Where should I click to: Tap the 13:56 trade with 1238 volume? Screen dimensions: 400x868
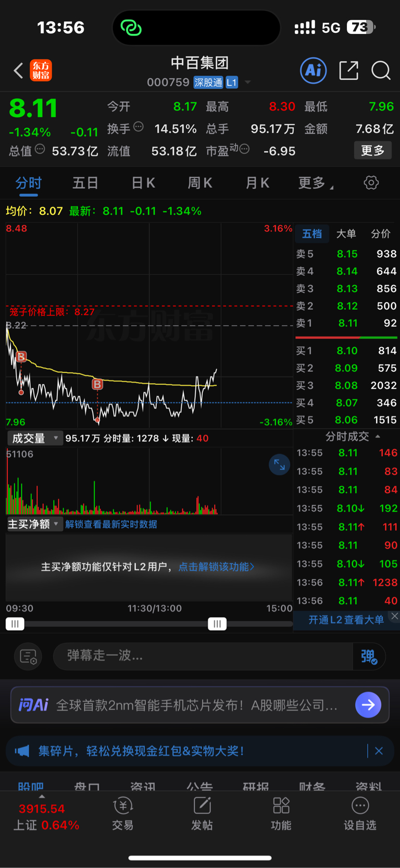pyautogui.click(x=346, y=582)
